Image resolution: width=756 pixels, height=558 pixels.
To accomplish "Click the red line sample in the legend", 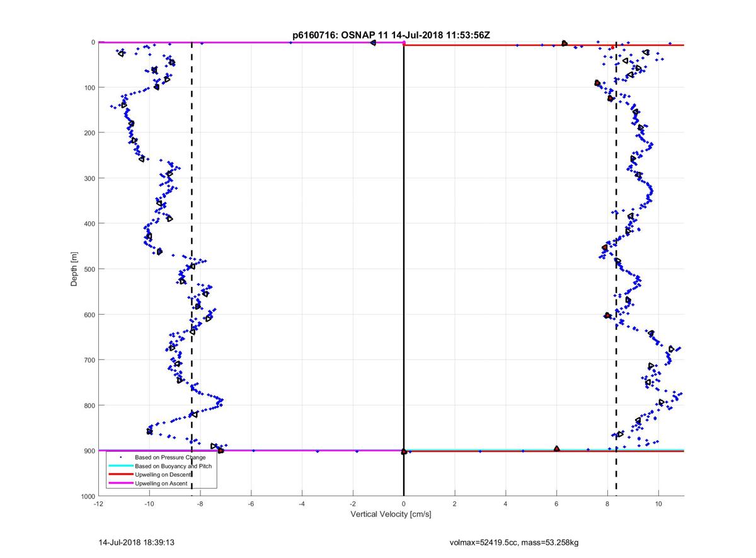I will pyautogui.click(x=121, y=474).
